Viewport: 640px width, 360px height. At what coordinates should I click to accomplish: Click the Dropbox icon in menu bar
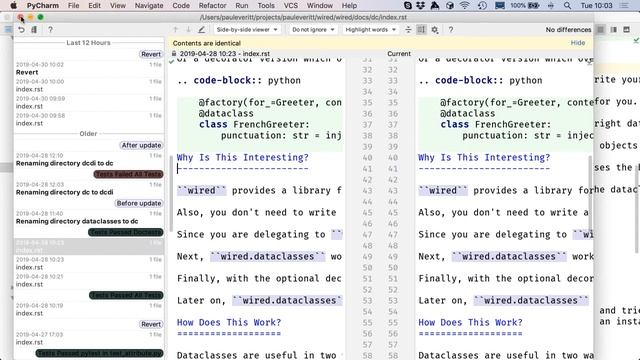[420, 5]
